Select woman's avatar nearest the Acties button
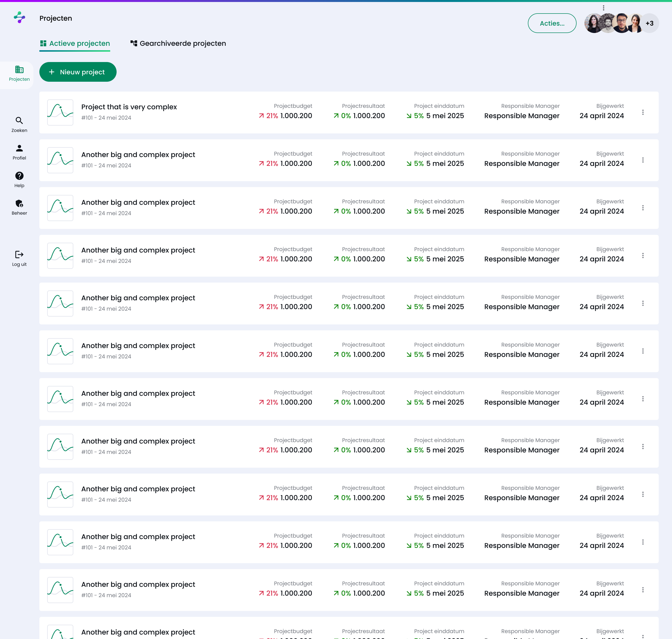This screenshot has width=672, height=639. [594, 23]
